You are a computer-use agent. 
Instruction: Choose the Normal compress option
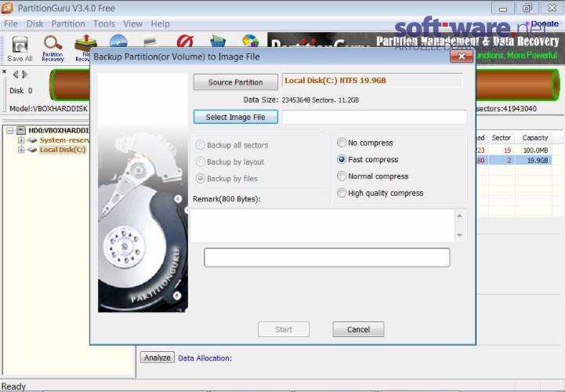(341, 176)
